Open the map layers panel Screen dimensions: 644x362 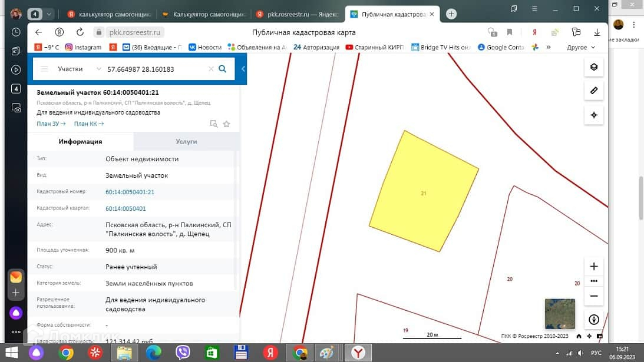(593, 67)
